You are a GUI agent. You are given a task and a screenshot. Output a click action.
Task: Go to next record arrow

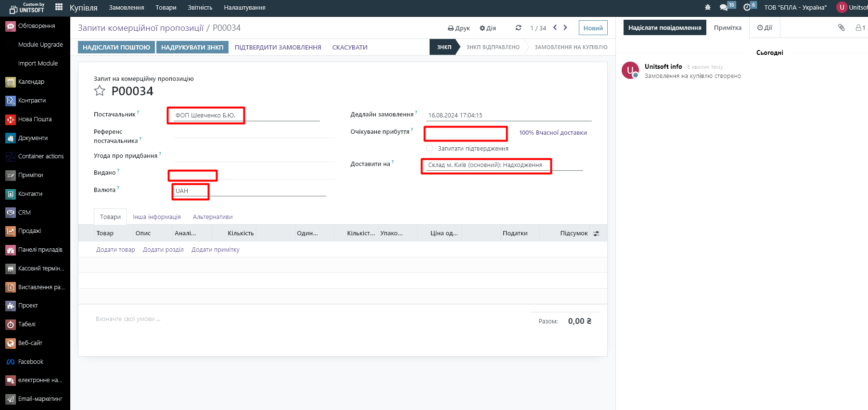pos(565,28)
